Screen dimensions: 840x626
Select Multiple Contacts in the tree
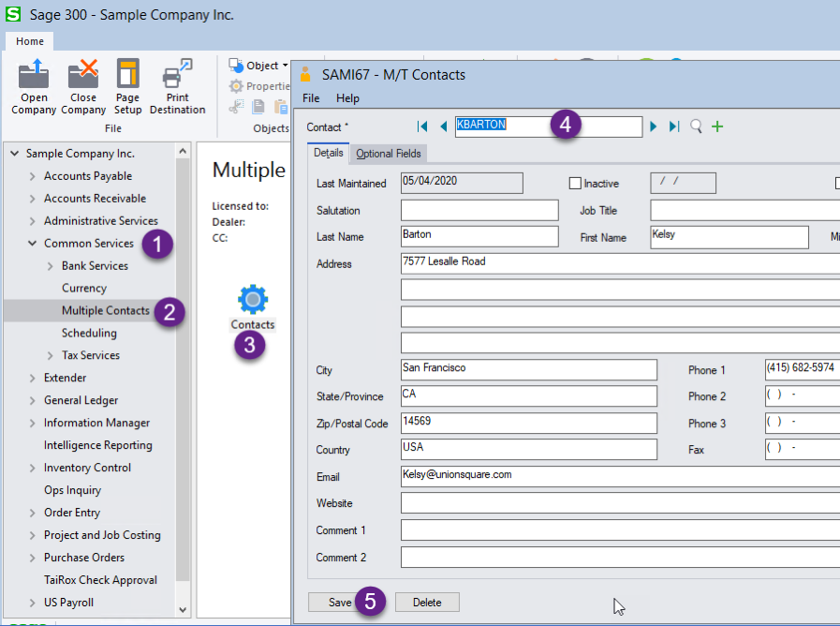click(x=106, y=310)
